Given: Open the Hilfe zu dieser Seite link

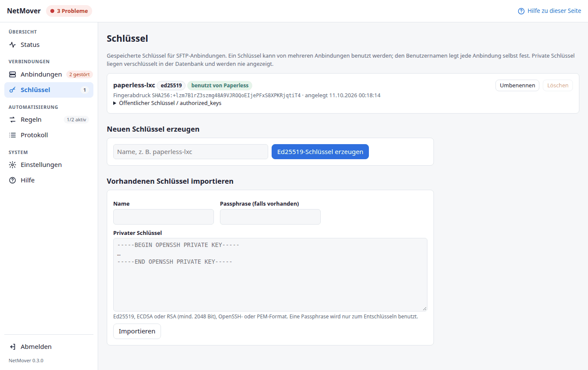Looking at the screenshot, I should coord(550,11).
